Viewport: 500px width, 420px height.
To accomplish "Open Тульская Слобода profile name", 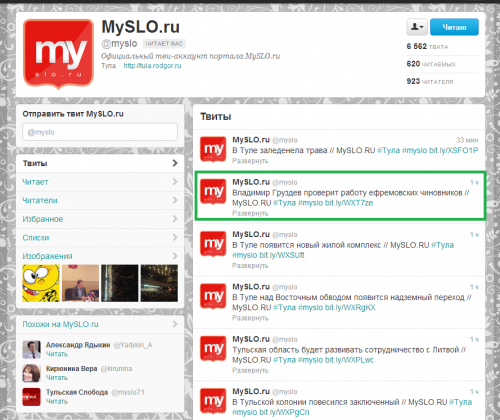I will point(77,392).
